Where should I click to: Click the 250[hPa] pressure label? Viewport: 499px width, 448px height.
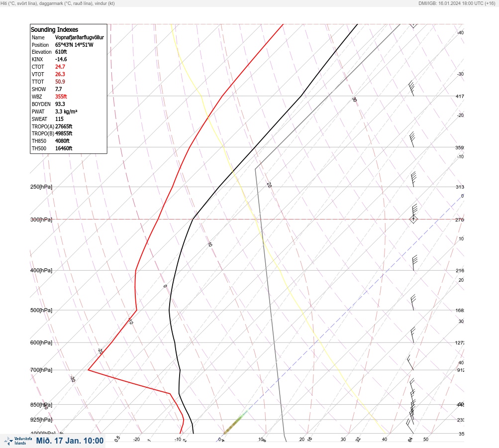click(41, 187)
